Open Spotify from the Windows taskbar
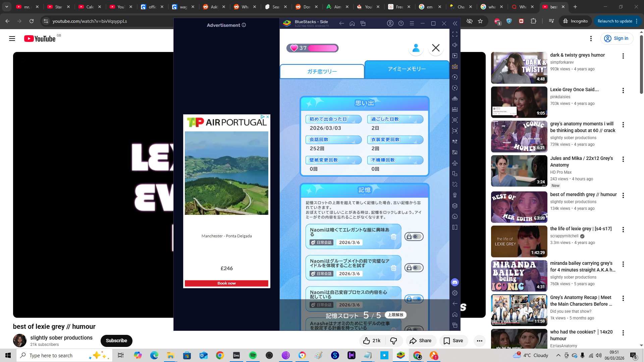 [253, 355]
